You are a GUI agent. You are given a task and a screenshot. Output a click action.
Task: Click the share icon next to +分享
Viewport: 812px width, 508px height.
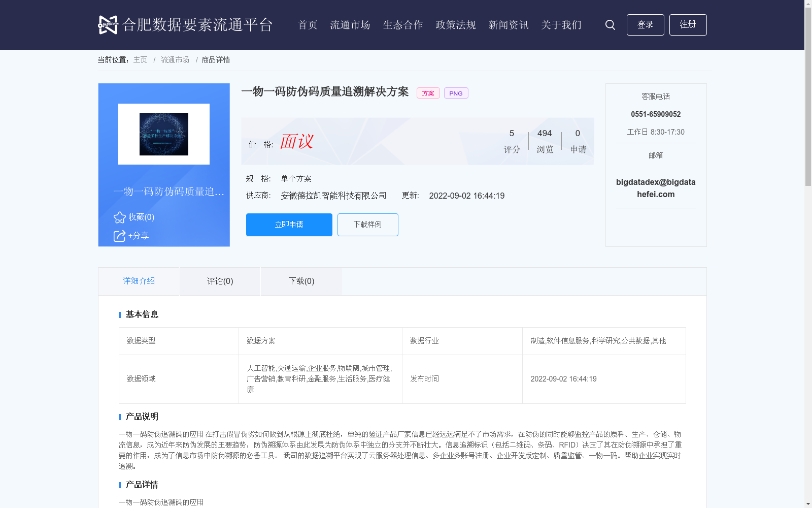119,236
